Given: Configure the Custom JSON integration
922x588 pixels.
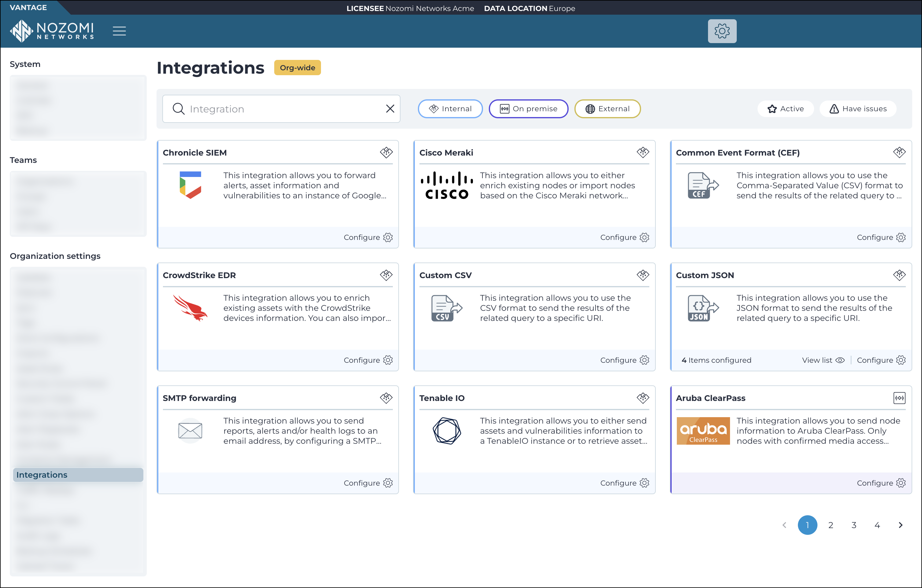Looking at the screenshot, I should [881, 360].
